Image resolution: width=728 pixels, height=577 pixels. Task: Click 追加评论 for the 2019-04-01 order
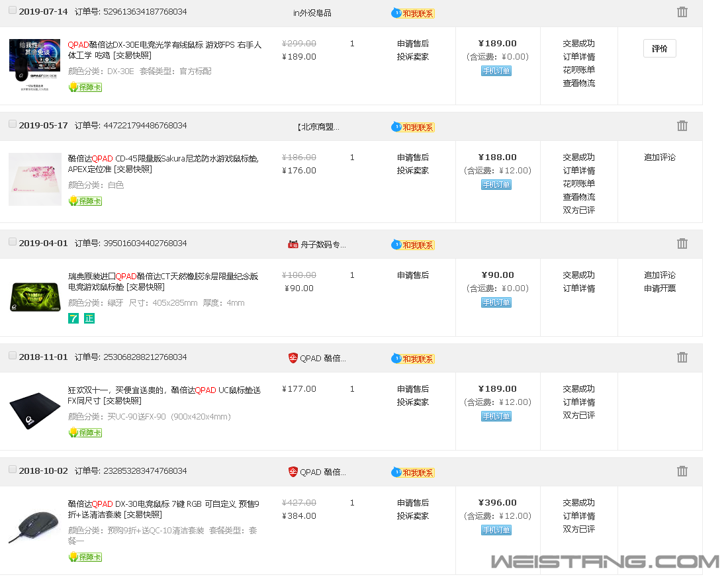tap(660, 275)
